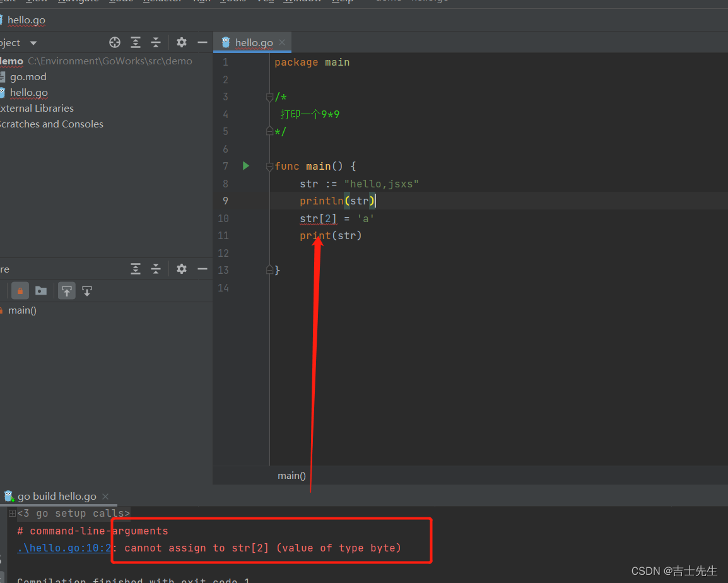Toggle autoscroll from source button

87,291
